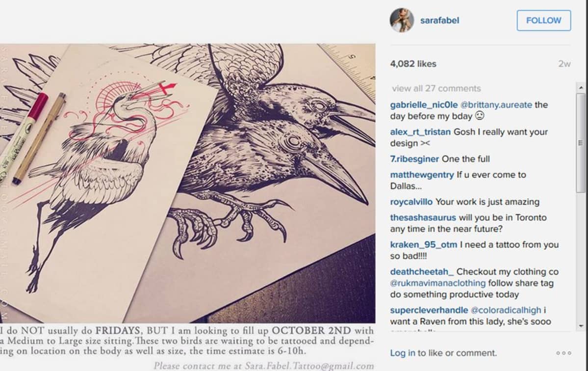Click the comments scrollbar down arrow
Image resolution: width=588 pixels, height=371 pixels.
[x=581, y=326]
